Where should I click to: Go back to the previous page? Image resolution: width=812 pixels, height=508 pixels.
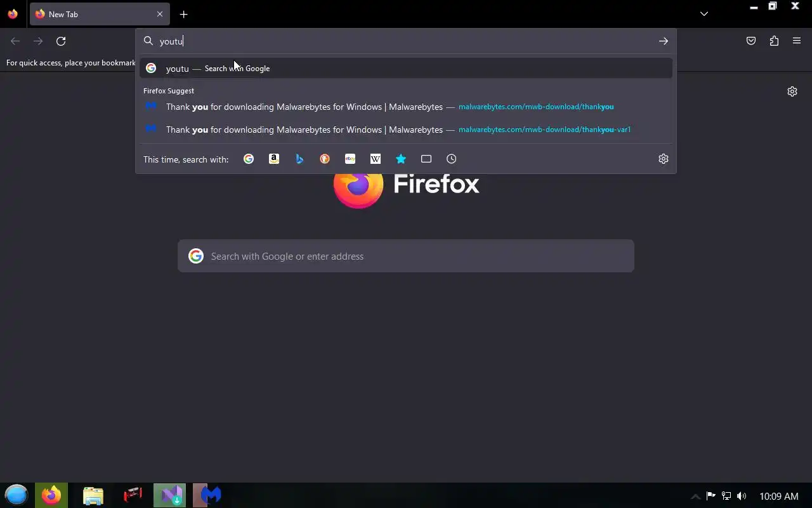[15, 41]
